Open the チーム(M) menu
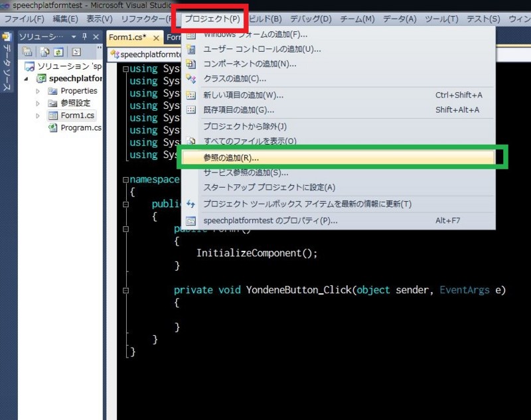The width and height of the screenshot is (531, 420). [357, 19]
